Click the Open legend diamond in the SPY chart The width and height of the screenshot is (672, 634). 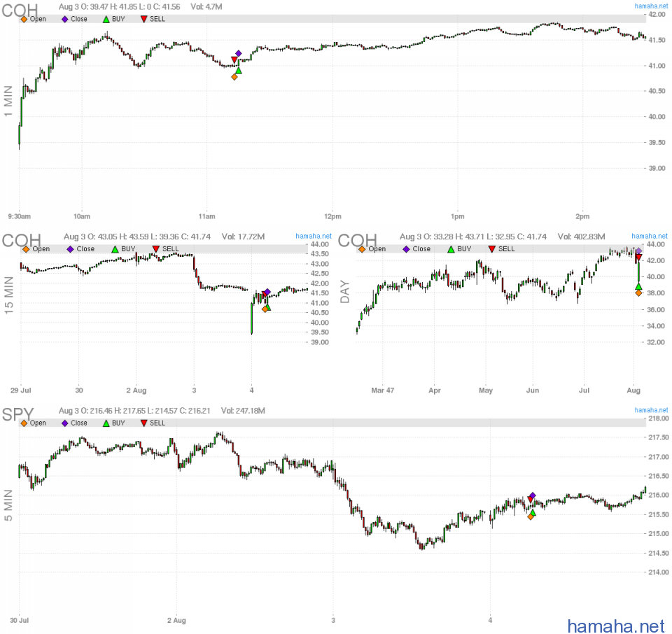[x=24, y=423]
